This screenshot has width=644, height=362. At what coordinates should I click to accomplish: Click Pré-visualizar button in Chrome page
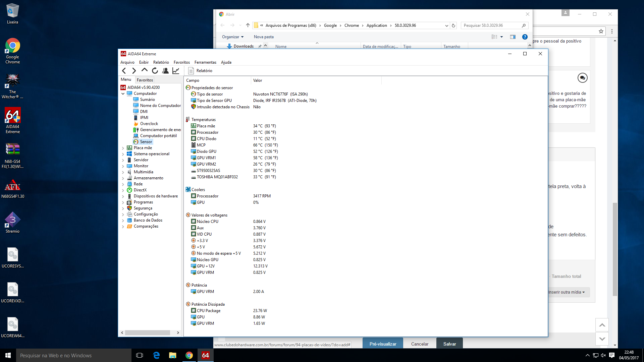pyautogui.click(x=383, y=344)
